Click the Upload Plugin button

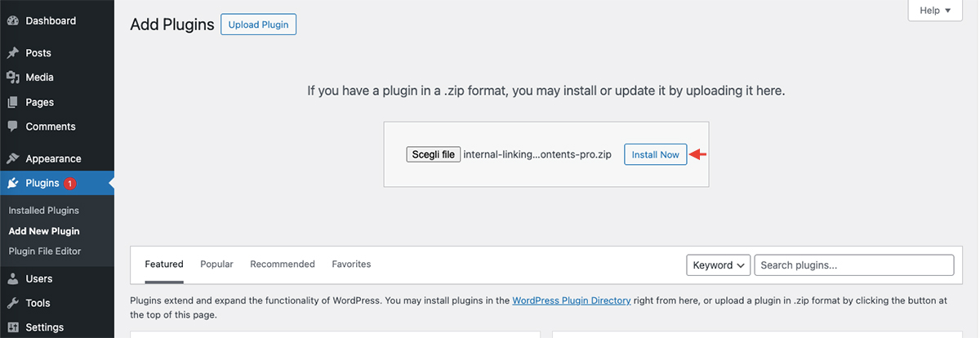pyautogui.click(x=258, y=24)
